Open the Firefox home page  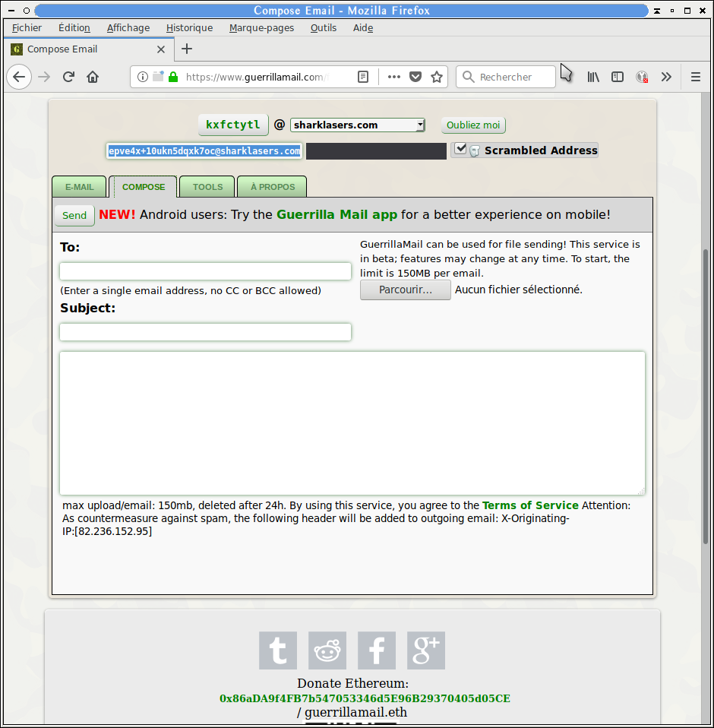click(93, 77)
